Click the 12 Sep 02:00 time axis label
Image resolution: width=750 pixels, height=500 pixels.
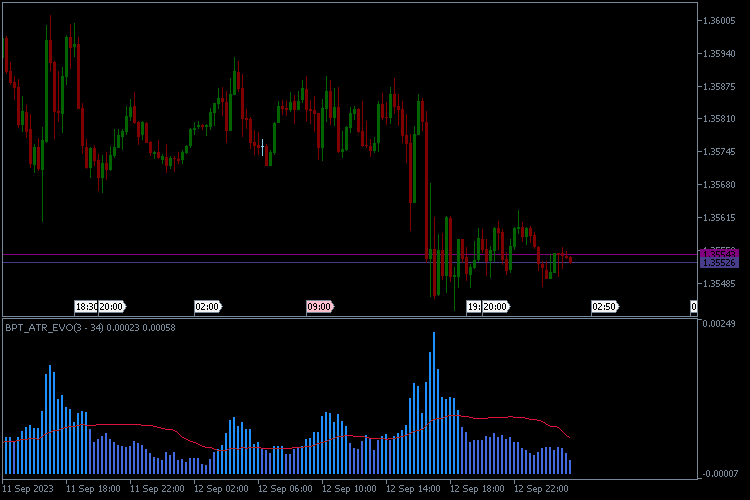click(221, 489)
